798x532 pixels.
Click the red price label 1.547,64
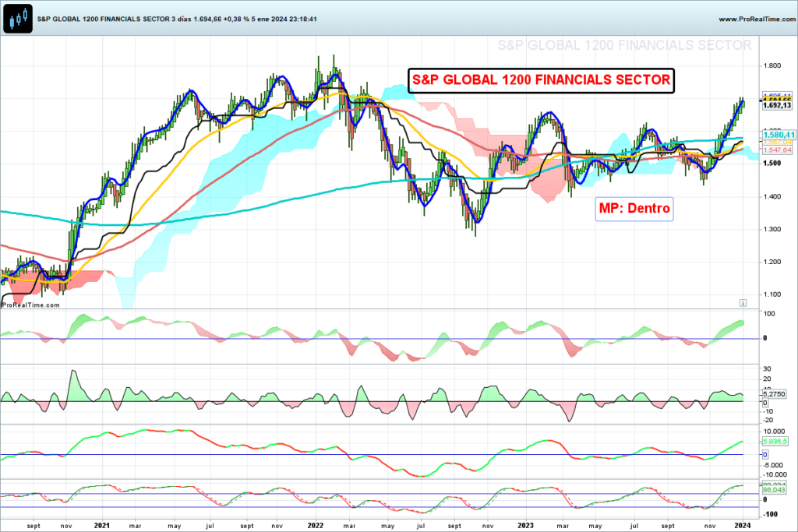pyautogui.click(x=777, y=150)
